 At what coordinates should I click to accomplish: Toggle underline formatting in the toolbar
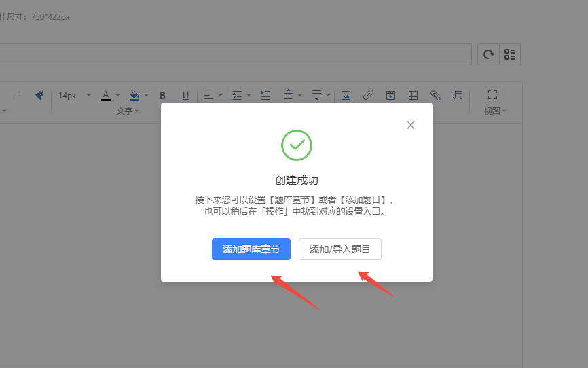pos(185,95)
